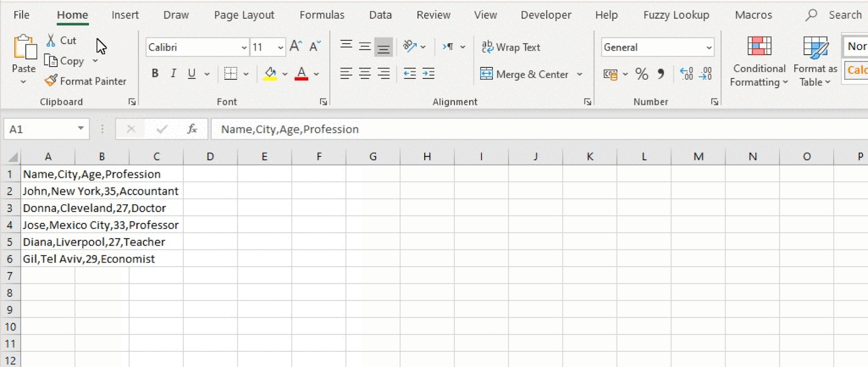Open the font color dropdown arrow
Viewport: 868px width, 367px height.
click(316, 74)
